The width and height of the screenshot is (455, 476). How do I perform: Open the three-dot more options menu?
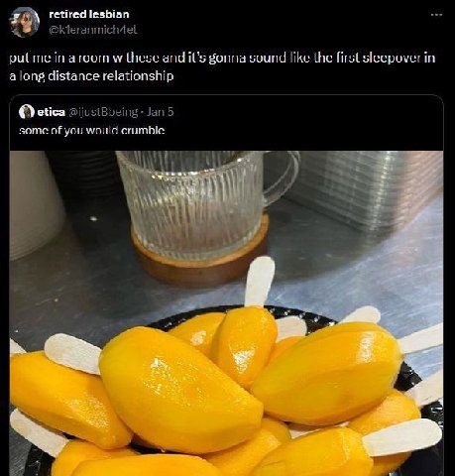[436, 15]
